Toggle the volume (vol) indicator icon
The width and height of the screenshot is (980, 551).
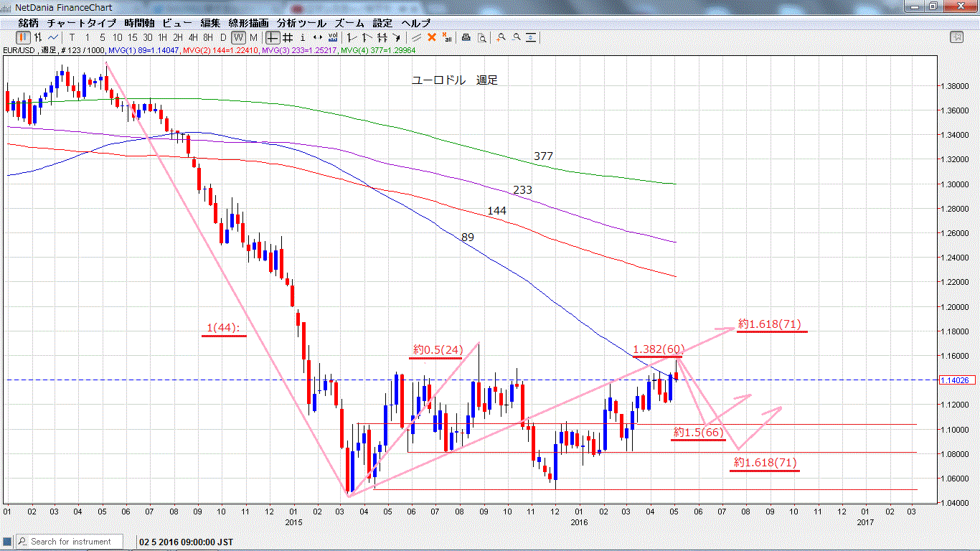click(333, 37)
